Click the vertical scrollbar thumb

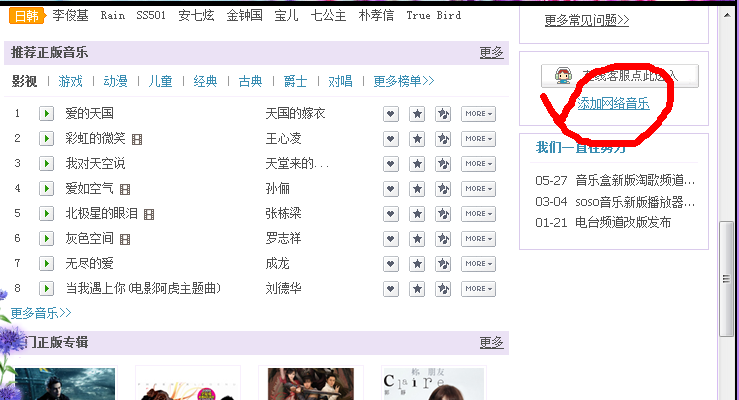[x=727, y=279]
